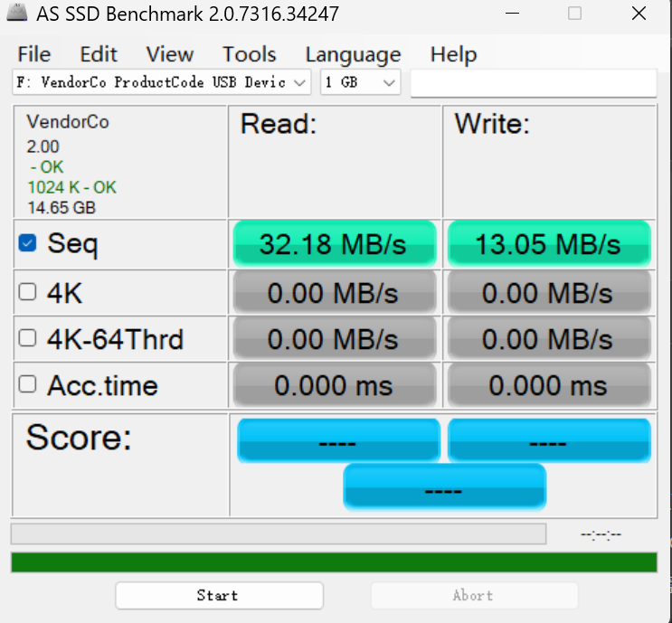Image resolution: width=672 pixels, height=623 pixels.
Task: Click the write score box
Action: 549,440
